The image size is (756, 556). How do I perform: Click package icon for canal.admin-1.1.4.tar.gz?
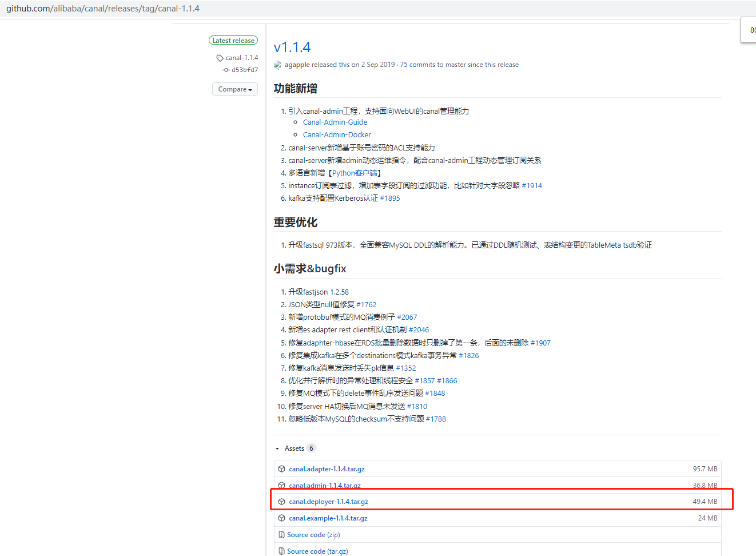281,486
